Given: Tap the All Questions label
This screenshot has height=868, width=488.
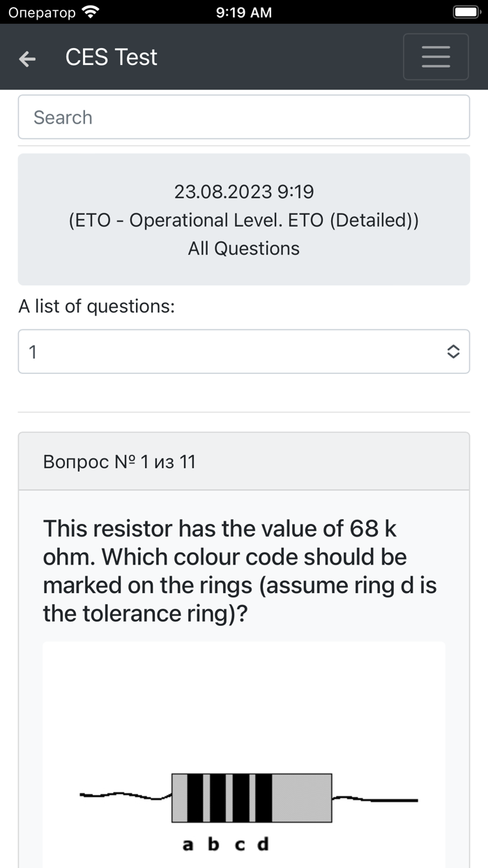Looking at the screenshot, I should pos(243,248).
